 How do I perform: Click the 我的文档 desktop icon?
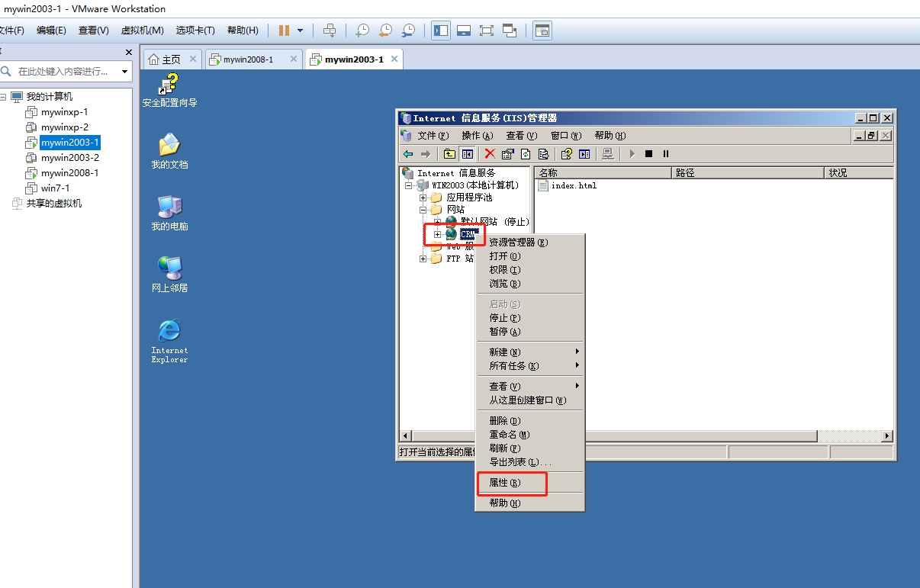coord(169,150)
